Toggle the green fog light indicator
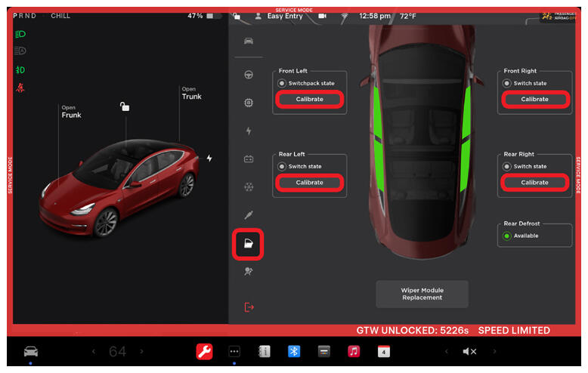Screen dimensions: 588x373 (20, 70)
